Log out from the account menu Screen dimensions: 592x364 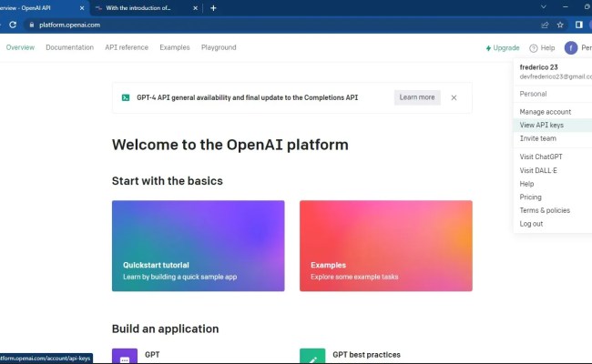pos(553,224)
